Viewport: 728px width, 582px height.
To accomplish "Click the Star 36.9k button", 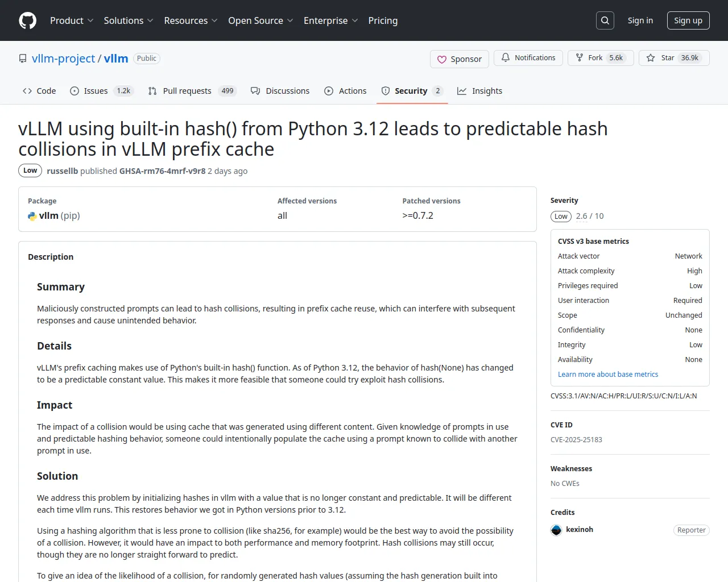I will pyautogui.click(x=674, y=58).
